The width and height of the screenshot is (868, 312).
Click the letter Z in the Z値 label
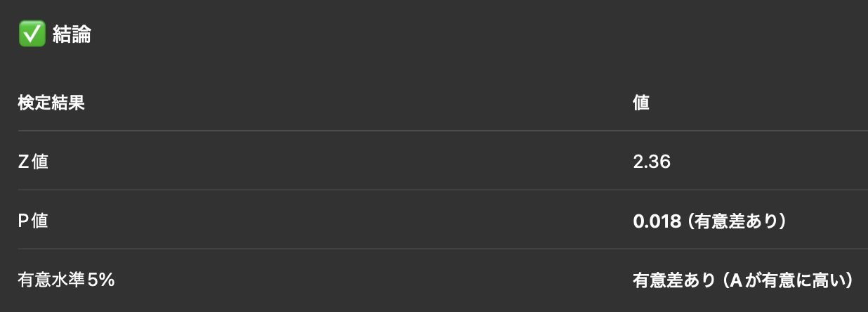point(23,162)
